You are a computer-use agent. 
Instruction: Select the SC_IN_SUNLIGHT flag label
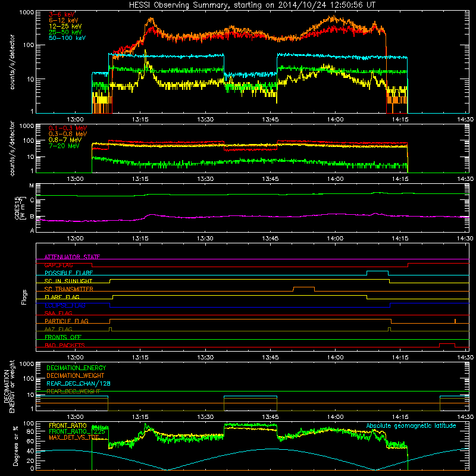[x=68, y=281]
